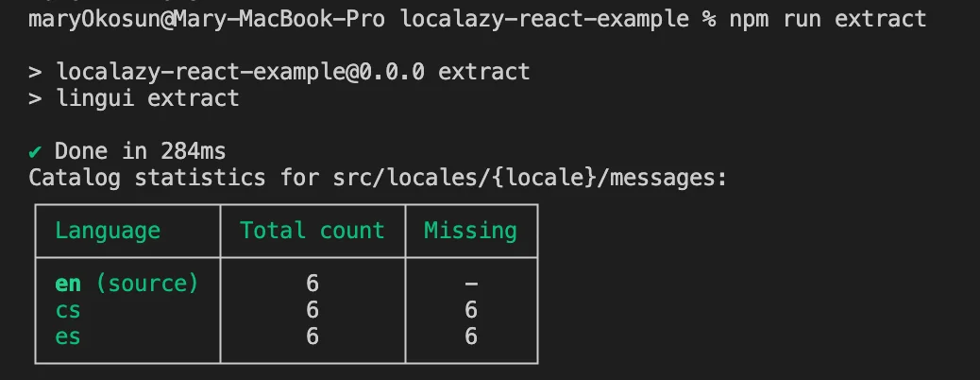Click the total count for cs
The width and height of the screenshot is (980, 380).
click(313, 310)
